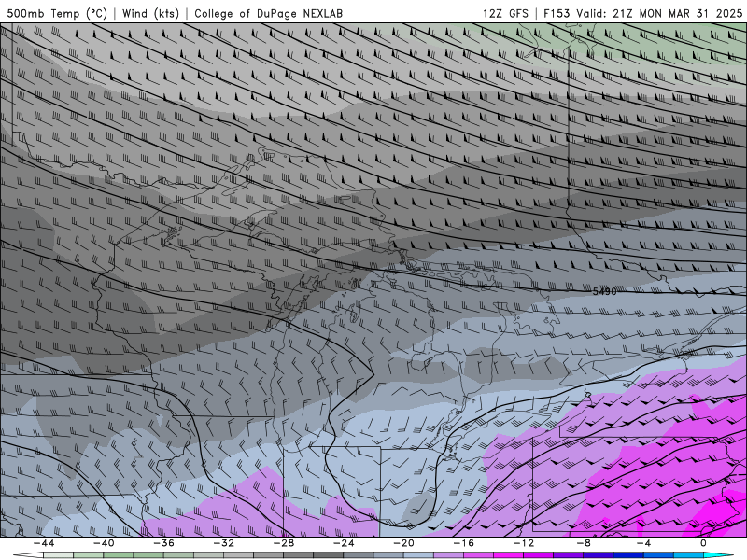Click the -32 color bar label
Screen dimensions: 747x560
[x=224, y=543]
